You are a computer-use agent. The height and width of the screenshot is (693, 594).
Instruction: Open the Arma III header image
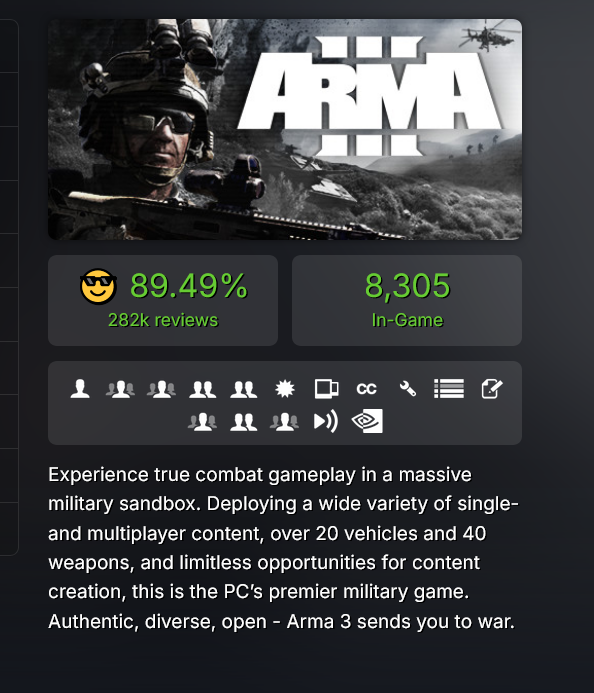(x=285, y=129)
